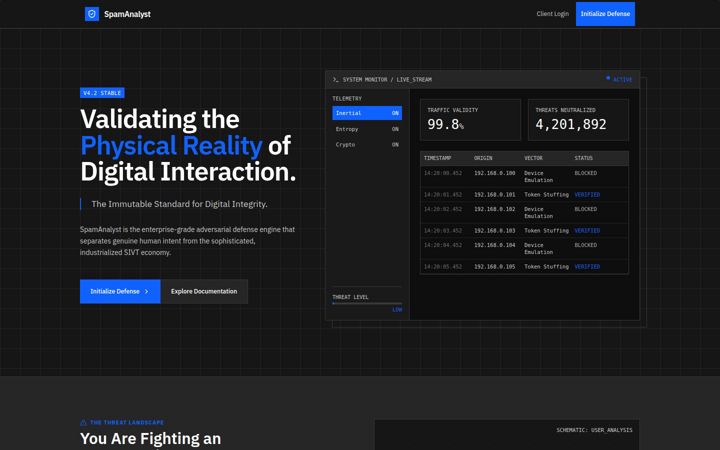This screenshot has width=720, height=450.
Task: Click the hero Initialize Defense button with arrow
Action: [120, 292]
